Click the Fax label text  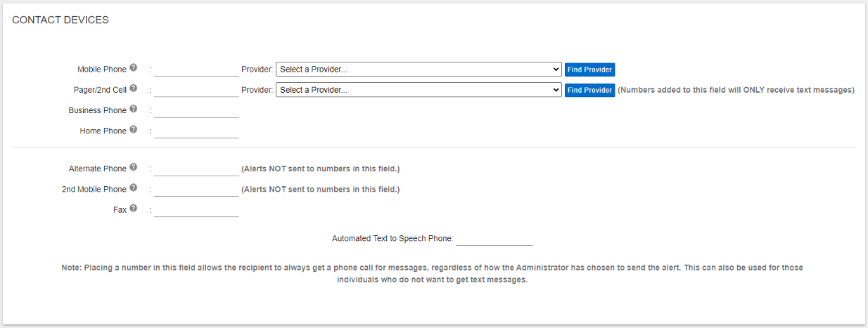(120, 209)
